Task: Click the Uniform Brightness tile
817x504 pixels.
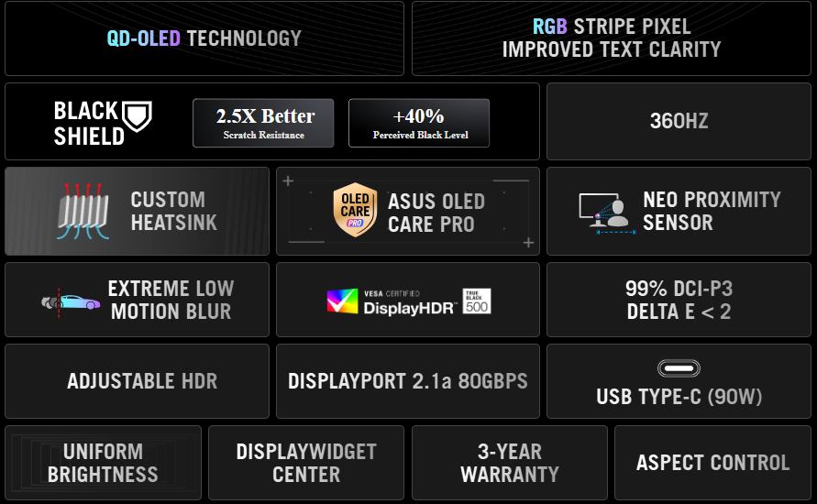Action: pyautogui.click(x=103, y=463)
